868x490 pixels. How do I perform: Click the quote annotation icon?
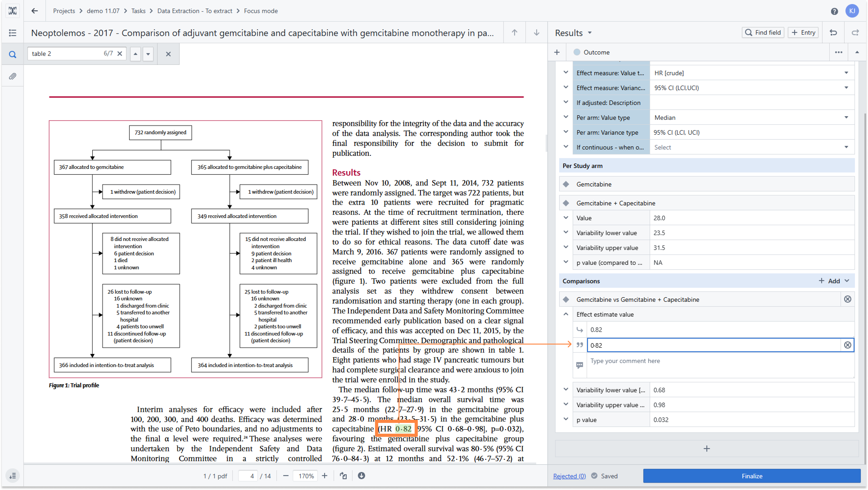pyautogui.click(x=580, y=345)
